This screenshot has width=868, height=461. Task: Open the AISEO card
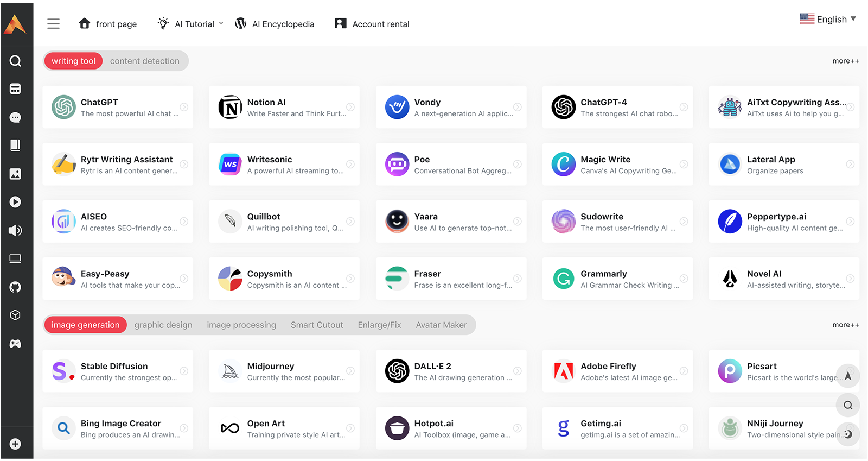tap(118, 222)
